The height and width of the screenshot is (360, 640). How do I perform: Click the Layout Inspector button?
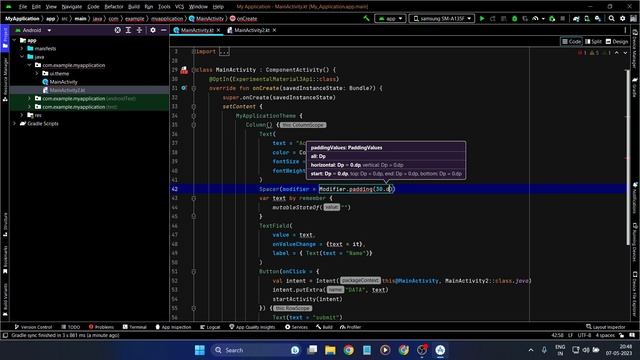[605, 327]
